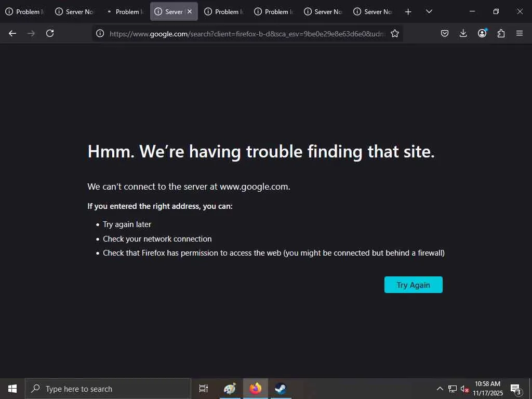Show hidden system tray icons
This screenshot has height=399, width=532.
click(x=440, y=389)
